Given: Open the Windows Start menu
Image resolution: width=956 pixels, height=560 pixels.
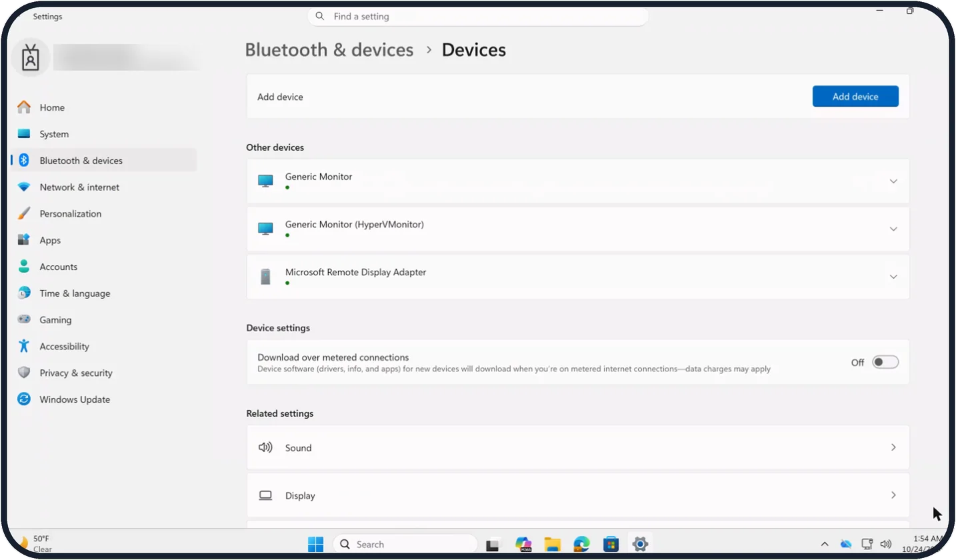Looking at the screenshot, I should [315, 544].
